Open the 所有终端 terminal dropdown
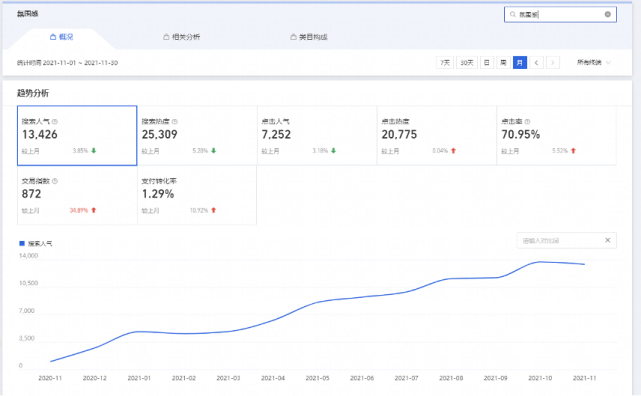 point(594,63)
